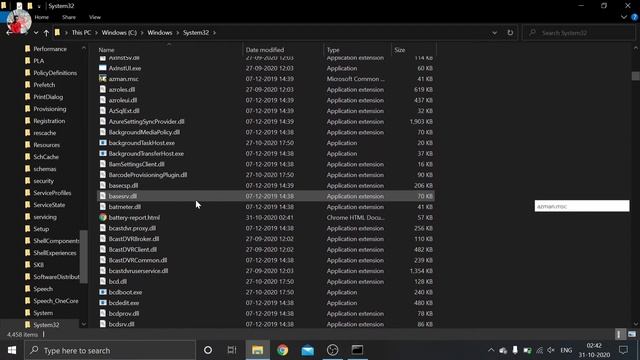
Task: Click Windows (C:) in the address path
Action: (x=119, y=33)
